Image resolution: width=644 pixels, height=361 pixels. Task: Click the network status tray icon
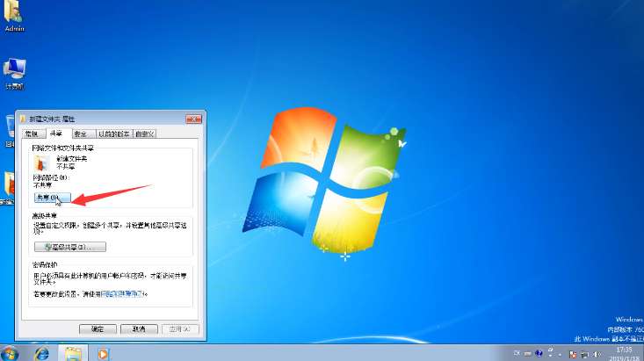tap(585, 355)
